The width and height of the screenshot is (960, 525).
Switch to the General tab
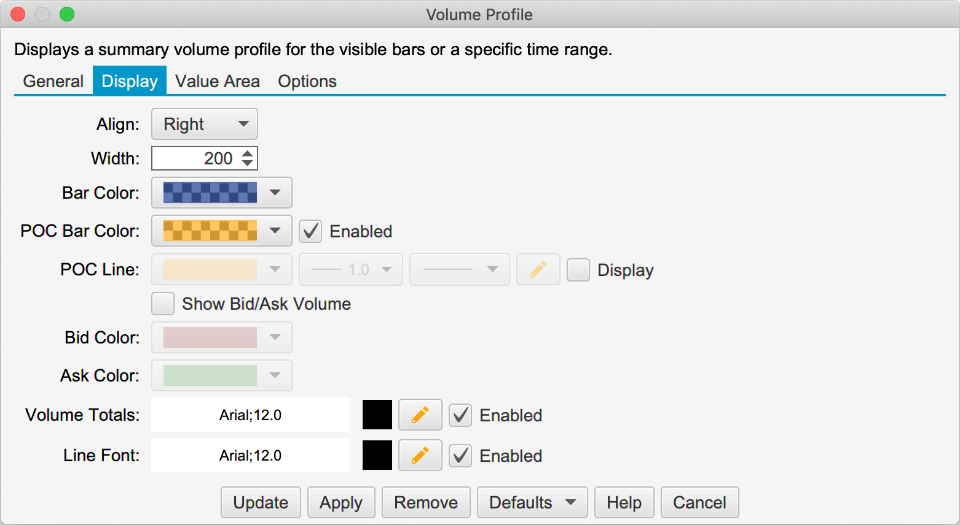(x=53, y=81)
